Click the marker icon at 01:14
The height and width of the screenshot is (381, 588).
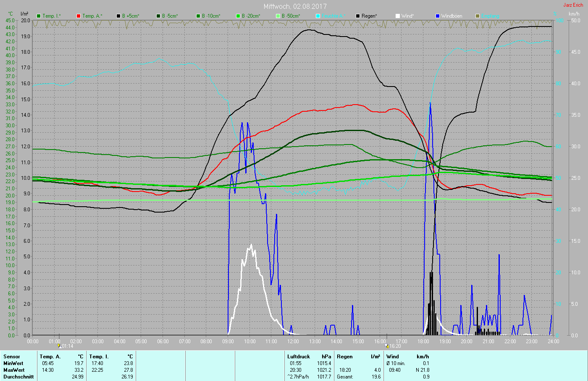(x=59, y=346)
